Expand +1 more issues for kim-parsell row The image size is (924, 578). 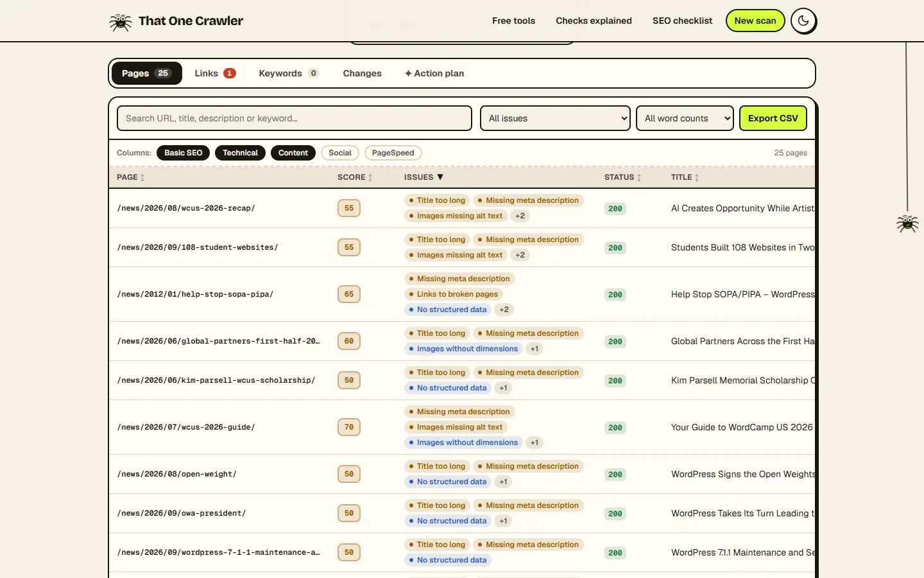pos(503,388)
